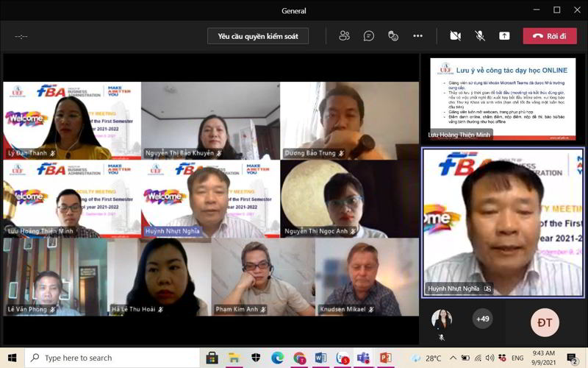
Task: Toggle the camera on
Action: 455,35
